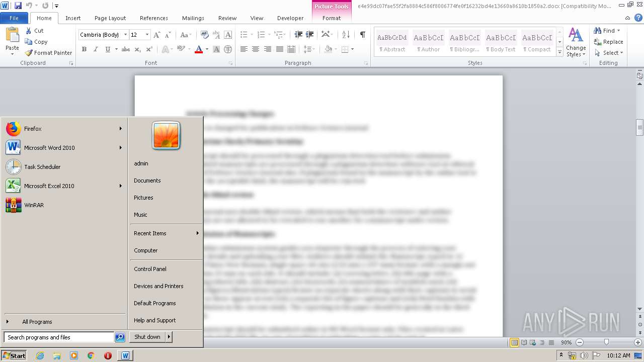
Task: Toggle Bullets list button
Action: pos(244,35)
